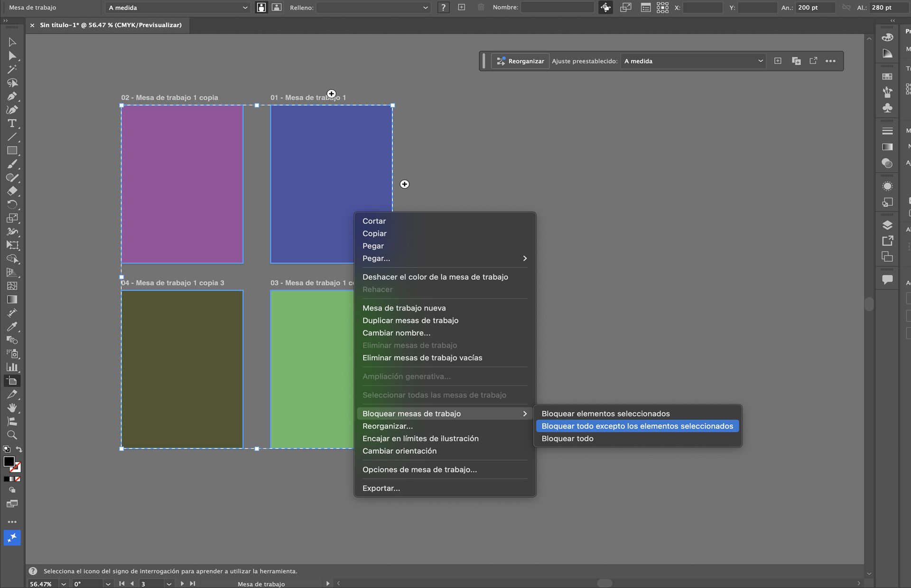
Task: Click the Nombre artboard name field
Action: click(557, 8)
